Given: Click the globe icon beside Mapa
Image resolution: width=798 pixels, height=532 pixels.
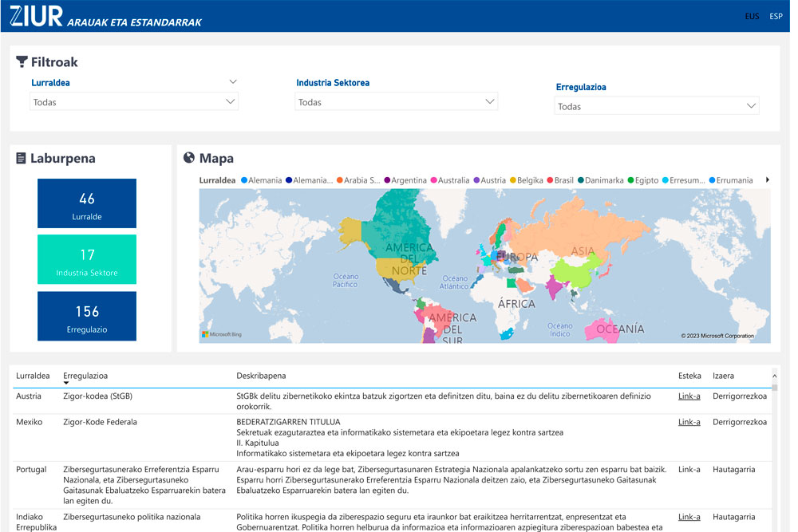Looking at the screenshot, I should coord(189,158).
